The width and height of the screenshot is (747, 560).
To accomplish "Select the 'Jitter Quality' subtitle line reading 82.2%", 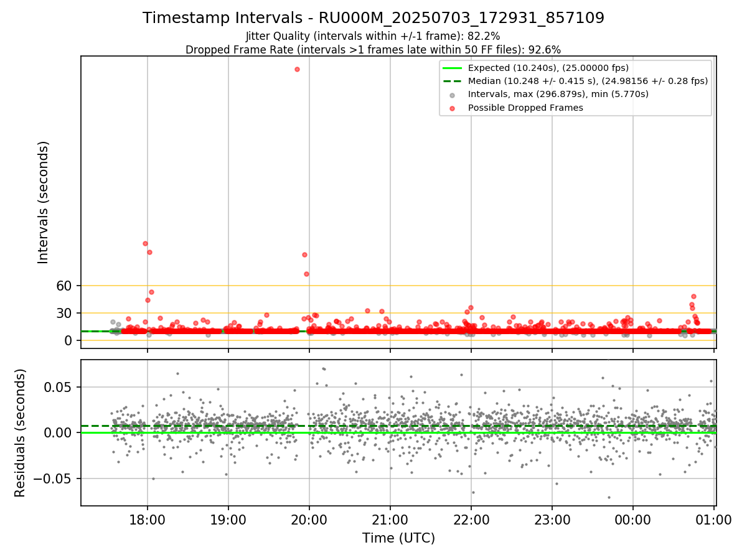I will pos(373,37).
